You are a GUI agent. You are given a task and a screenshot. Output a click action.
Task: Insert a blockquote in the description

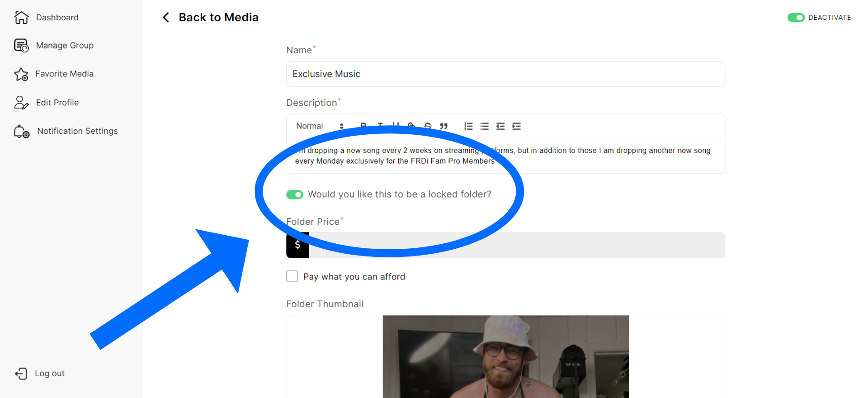coord(444,126)
